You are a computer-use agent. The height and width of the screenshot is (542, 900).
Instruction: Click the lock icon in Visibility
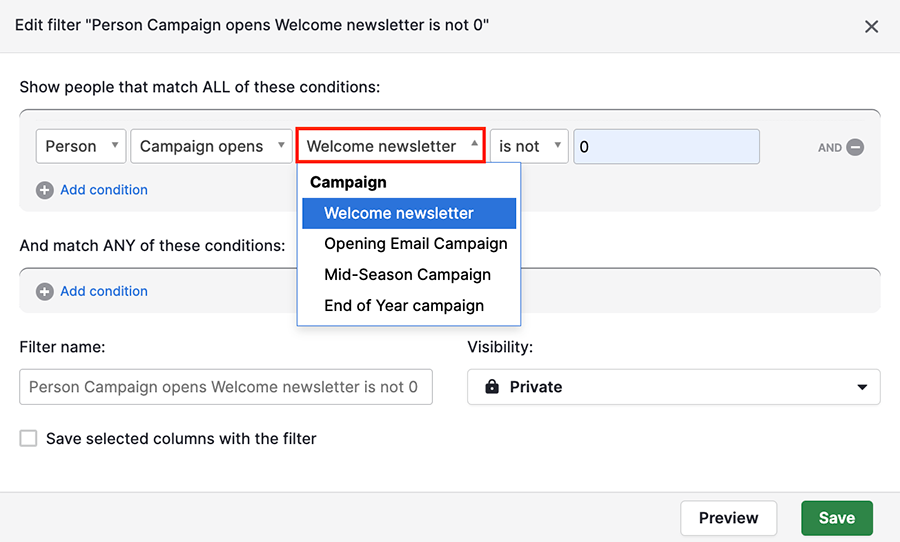(x=492, y=386)
